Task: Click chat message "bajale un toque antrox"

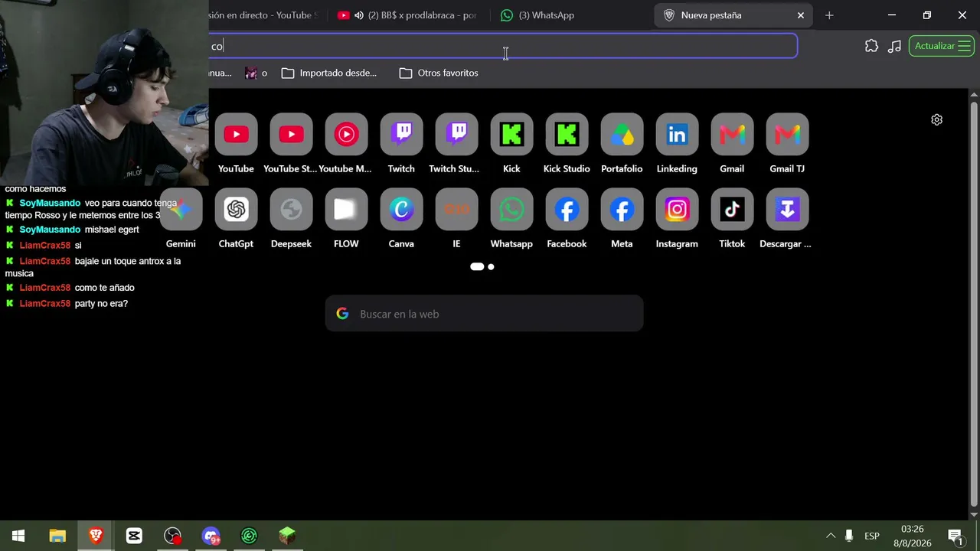Action: pyautogui.click(x=118, y=261)
